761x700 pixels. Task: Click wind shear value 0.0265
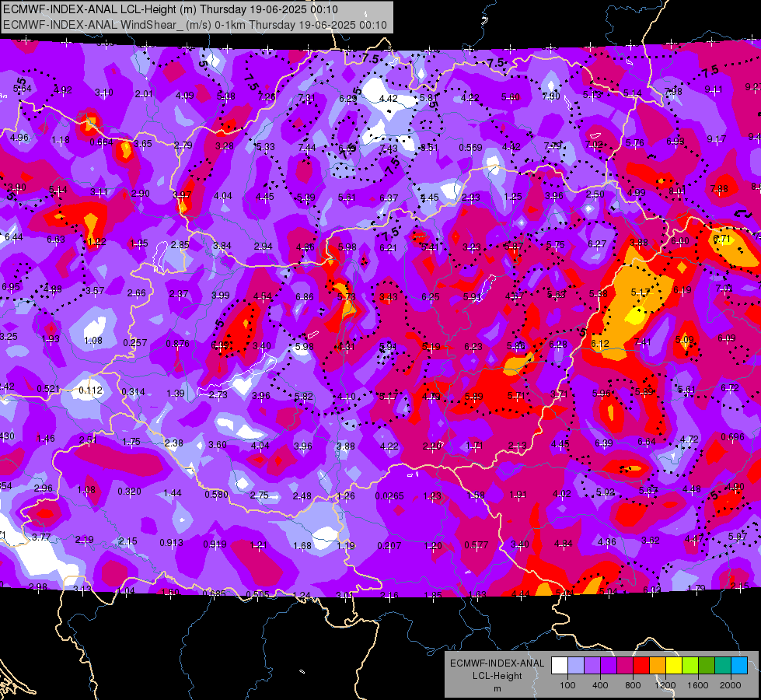click(x=389, y=496)
